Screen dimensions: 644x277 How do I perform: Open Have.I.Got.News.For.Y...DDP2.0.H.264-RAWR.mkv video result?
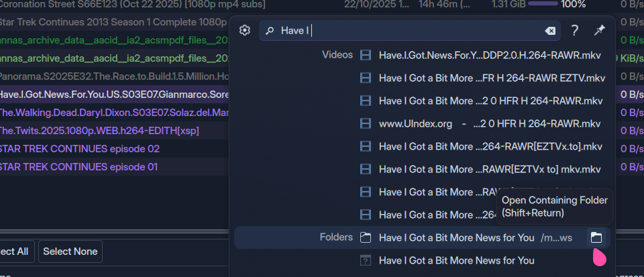[x=490, y=55]
